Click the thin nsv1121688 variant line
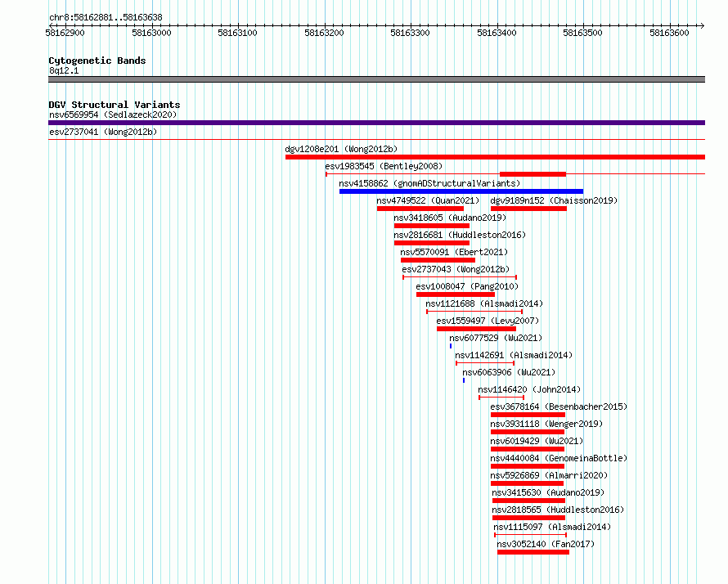This screenshot has height=584, width=728. pos(474,312)
